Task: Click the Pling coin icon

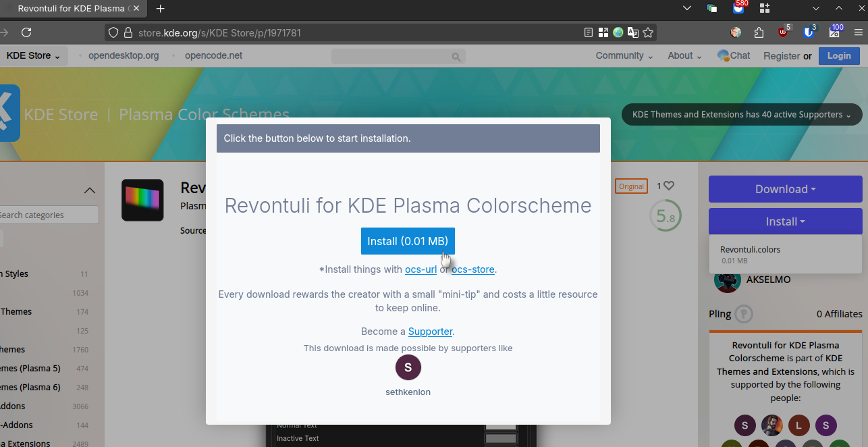Action: tap(744, 314)
